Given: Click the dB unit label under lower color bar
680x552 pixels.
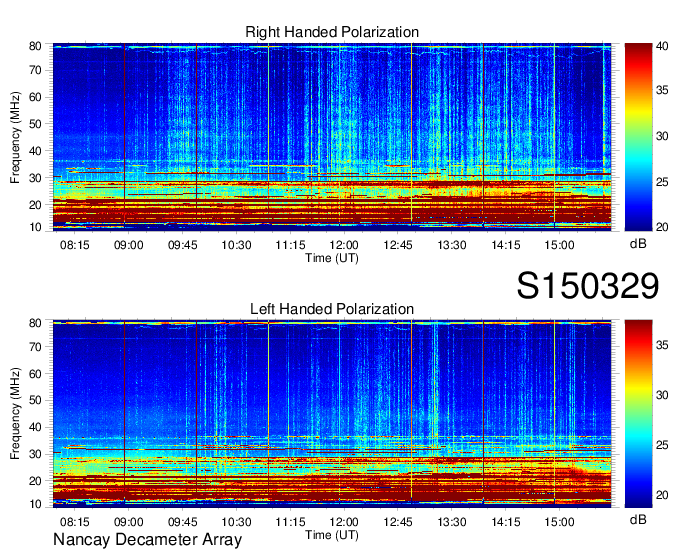Looking at the screenshot, I should pos(638,519).
